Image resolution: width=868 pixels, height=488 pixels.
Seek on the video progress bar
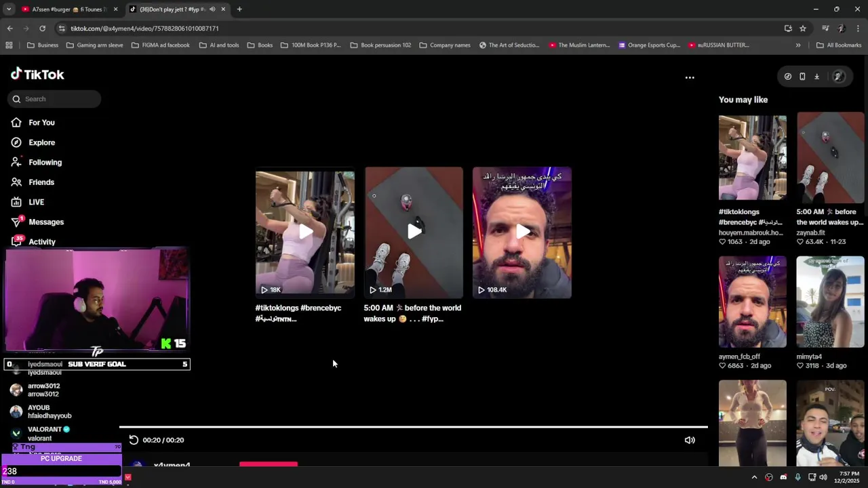(x=414, y=427)
